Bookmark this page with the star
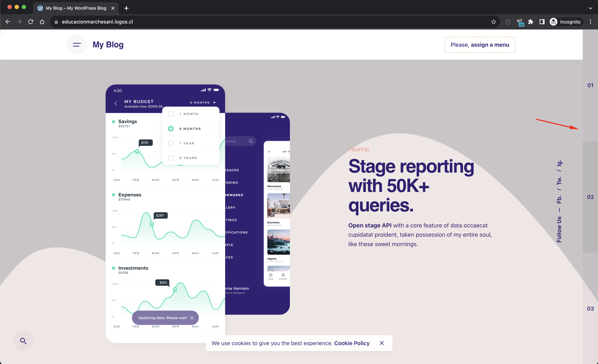 pyautogui.click(x=493, y=22)
